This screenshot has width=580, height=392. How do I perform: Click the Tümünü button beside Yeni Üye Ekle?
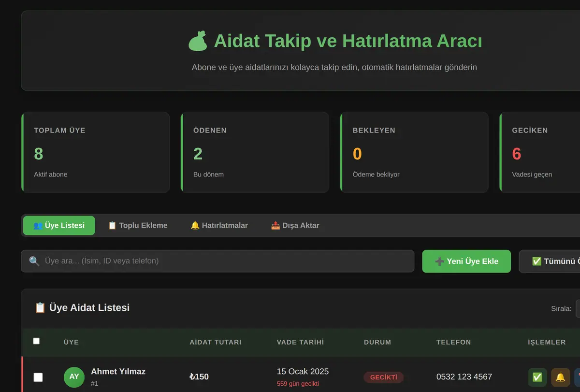click(550, 261)
